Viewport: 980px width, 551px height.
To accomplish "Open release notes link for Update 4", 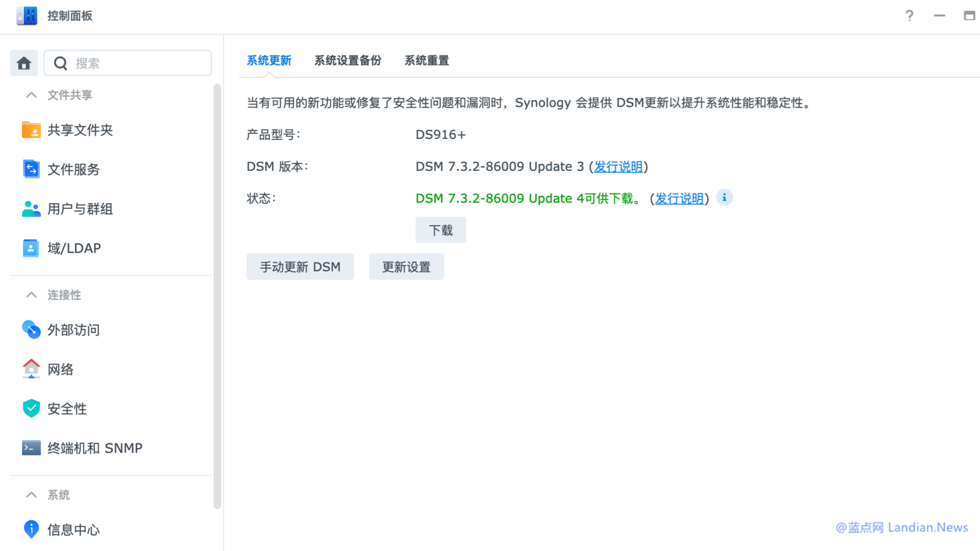I will click(680, 198).
